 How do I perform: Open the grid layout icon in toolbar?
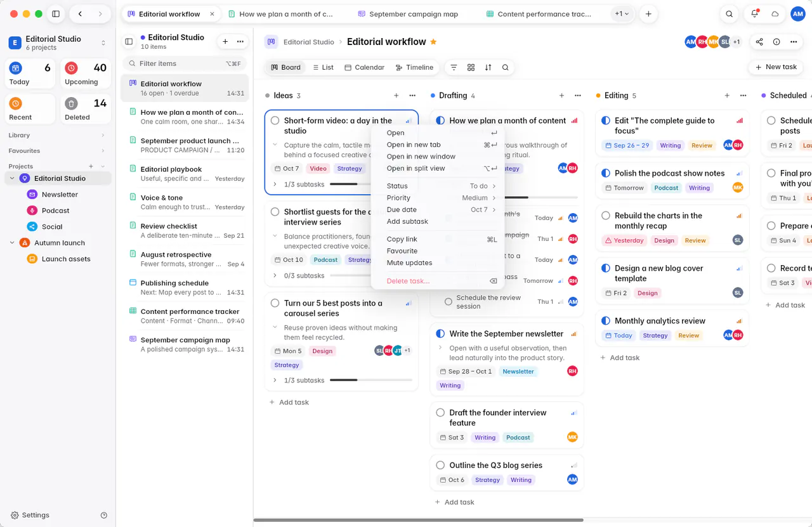pos(471,67)
